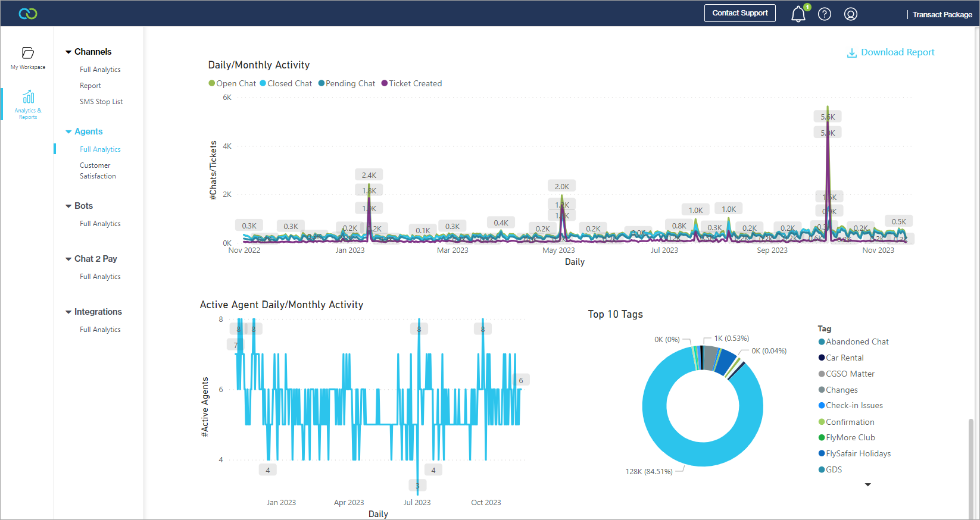Select FlySafair Holidays tag in legend

855,453
